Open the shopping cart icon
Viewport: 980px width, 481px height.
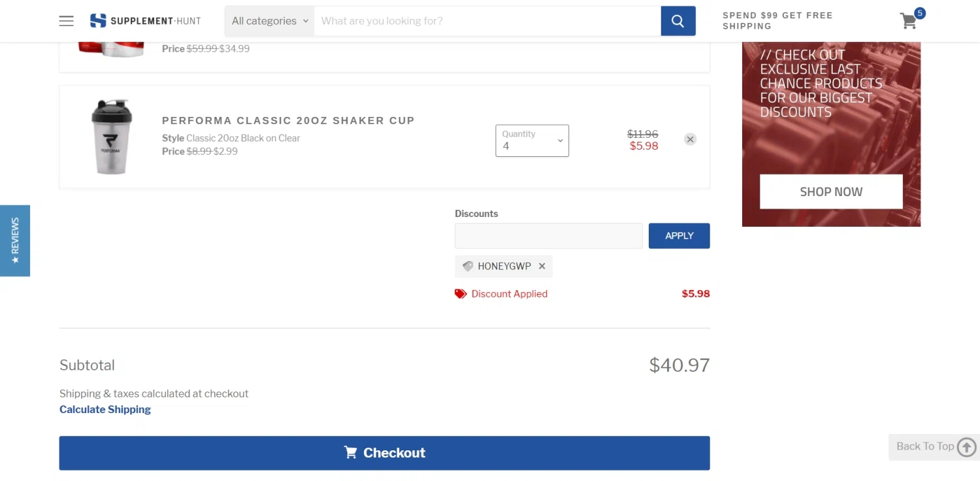pyautogui.click(x=909, y=21)
